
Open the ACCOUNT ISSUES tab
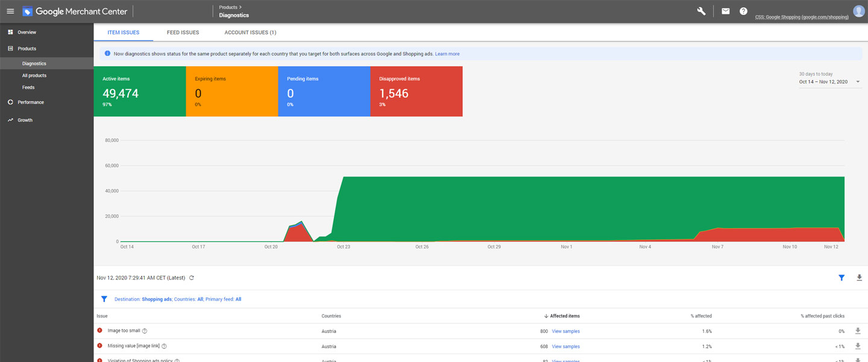coord(250,32)
